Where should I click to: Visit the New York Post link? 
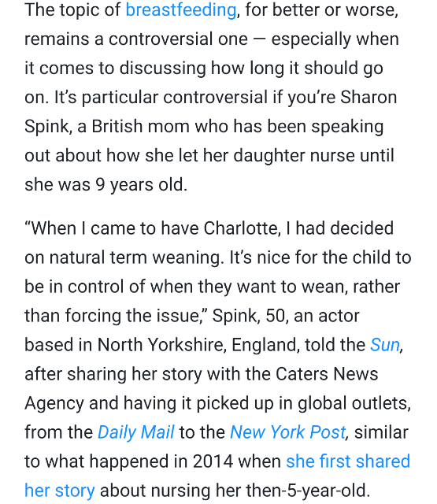coord(288,432)
